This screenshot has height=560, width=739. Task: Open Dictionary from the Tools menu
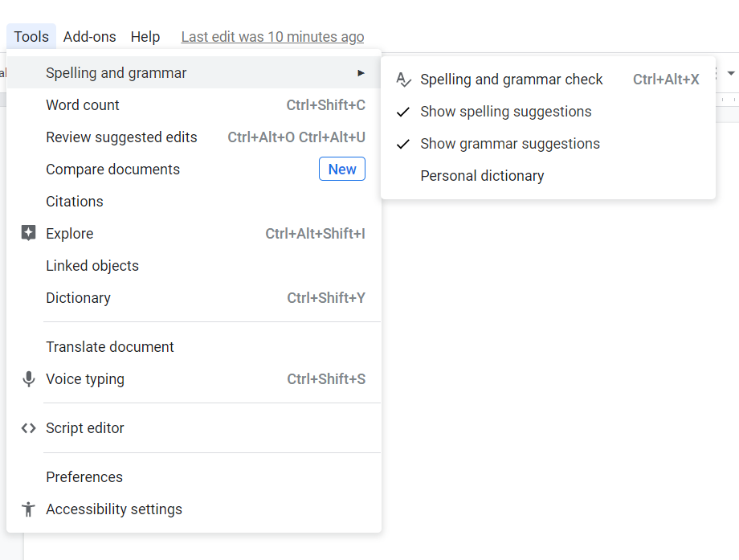tap(194, 297)
